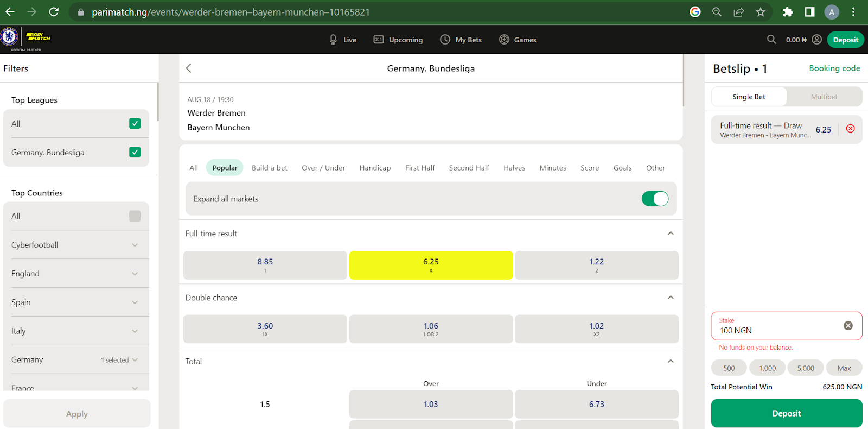Expand the Italy country filter
Viewport: 868px width, 429px height.
(76, 331)
